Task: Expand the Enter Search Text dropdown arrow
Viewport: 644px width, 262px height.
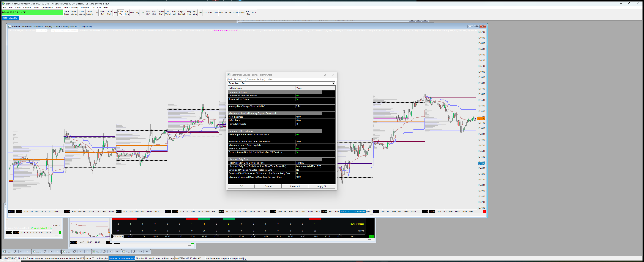Action: [333, 83]
